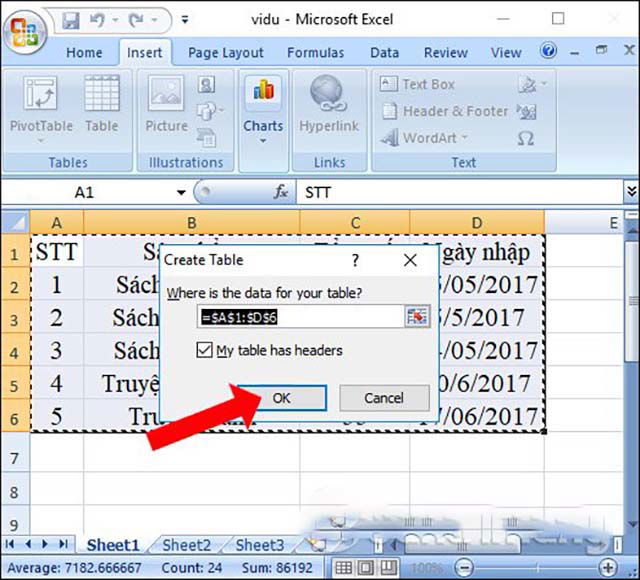
Task: Insert a Text Box
Action: point(417,84)
